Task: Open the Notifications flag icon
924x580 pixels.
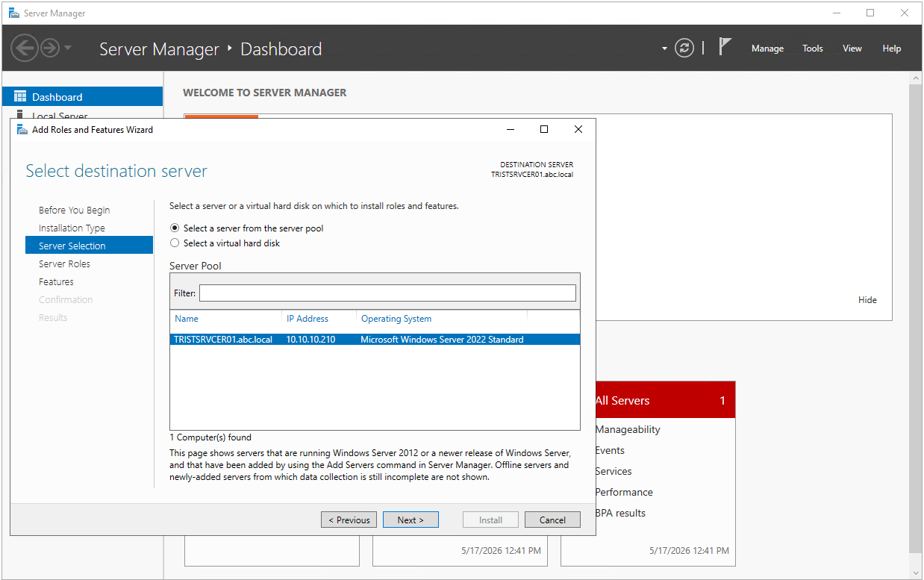Action: pyautogui.click(x=725, y=47)
